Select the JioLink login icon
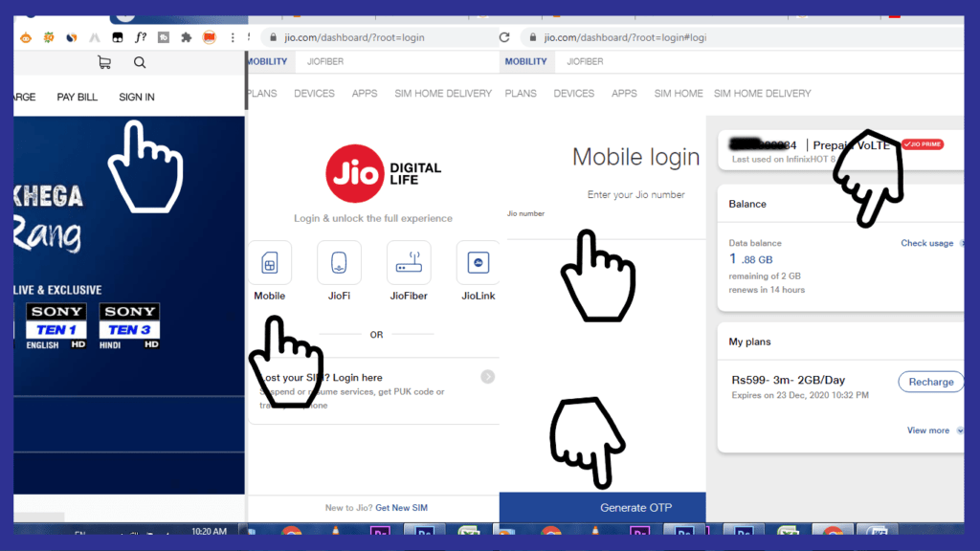 (478, 262)
